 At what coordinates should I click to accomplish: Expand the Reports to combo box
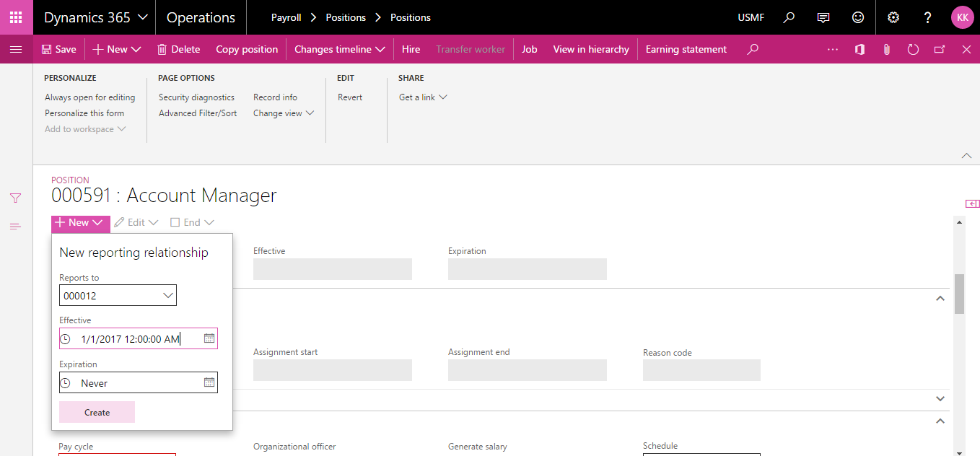pyautogui.click(x=168, y=295)
